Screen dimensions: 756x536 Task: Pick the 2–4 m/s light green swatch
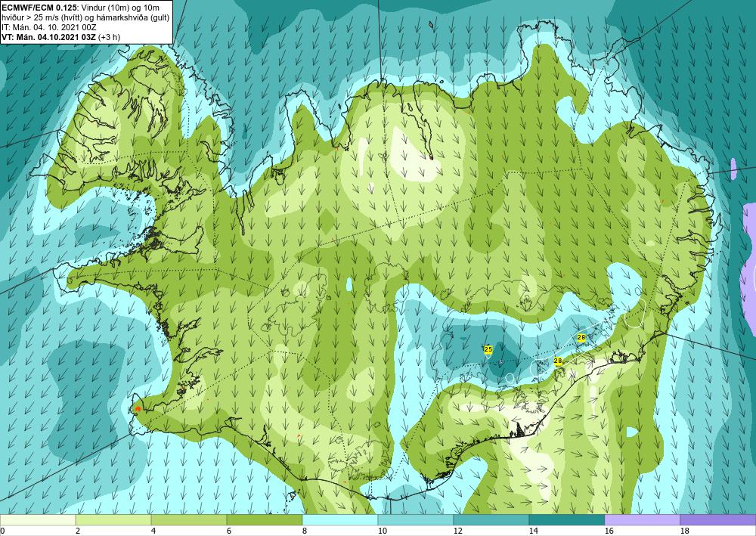coord(113,520)
